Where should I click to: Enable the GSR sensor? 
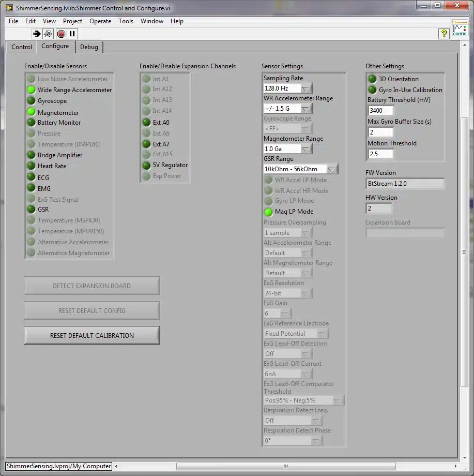point(31,209)
